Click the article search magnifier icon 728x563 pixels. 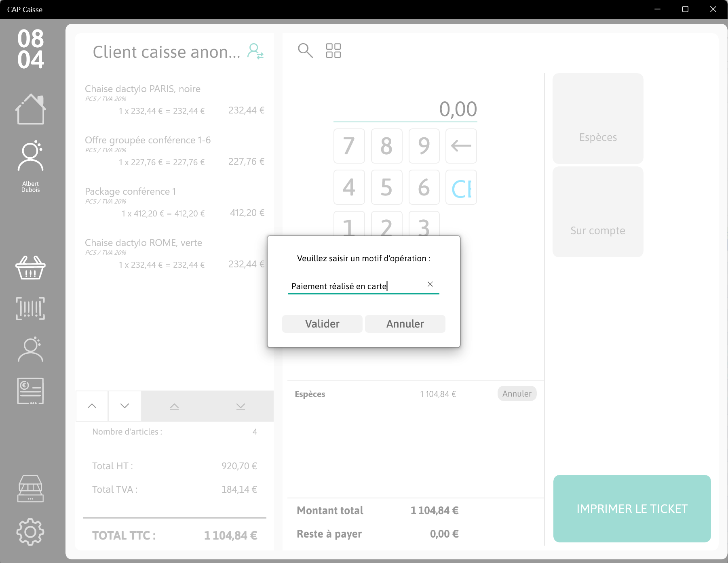[305, 50]
